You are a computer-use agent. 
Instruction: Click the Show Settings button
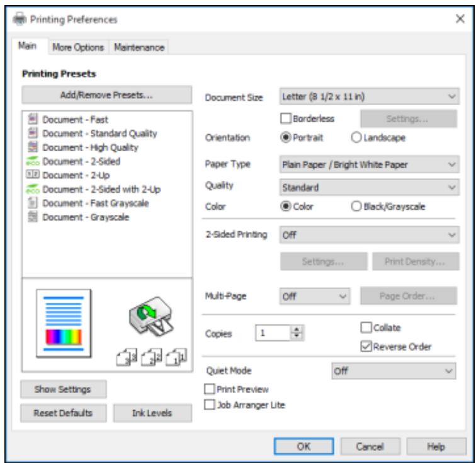coord(63,389)
